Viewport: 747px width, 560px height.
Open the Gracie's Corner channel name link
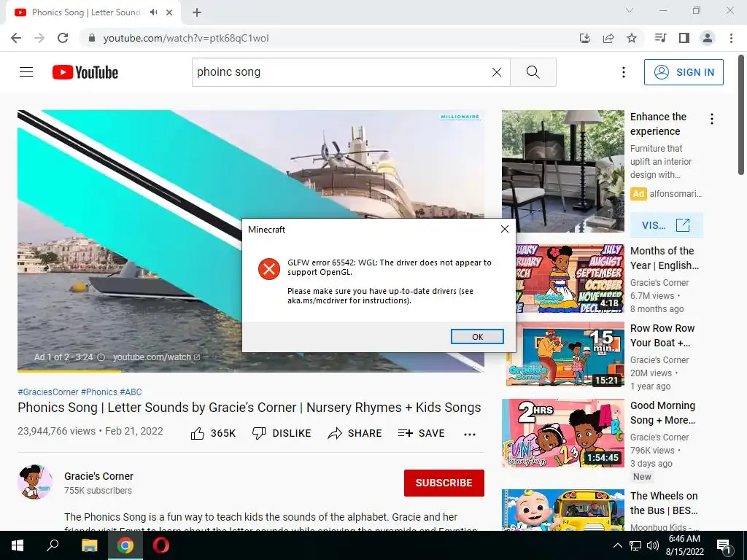click(x=98, y=476)
